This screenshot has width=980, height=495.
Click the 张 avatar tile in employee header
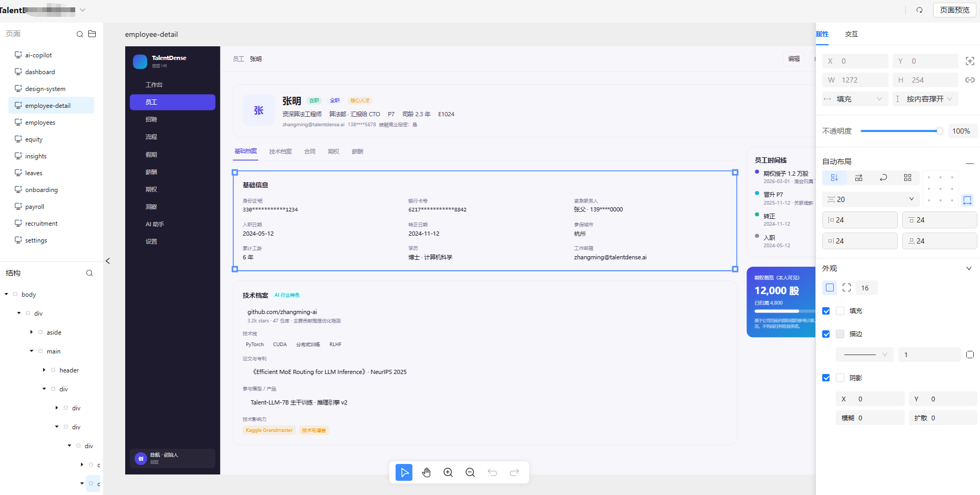[x=259, y=110]
